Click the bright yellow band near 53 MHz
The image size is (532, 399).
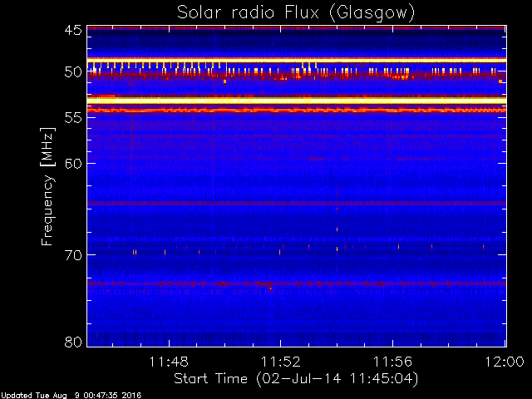click(297, 101)
